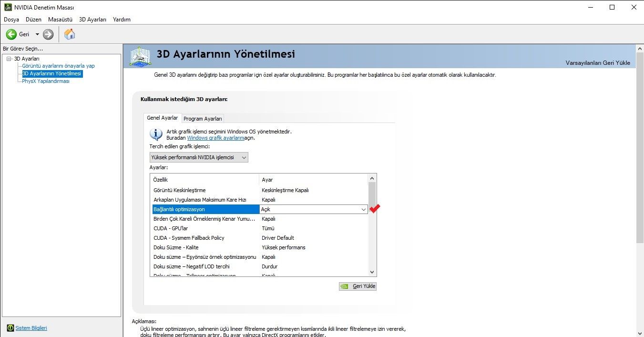Click the settings list scrollbar thumb
644x337 pixels.
[372, 194]
